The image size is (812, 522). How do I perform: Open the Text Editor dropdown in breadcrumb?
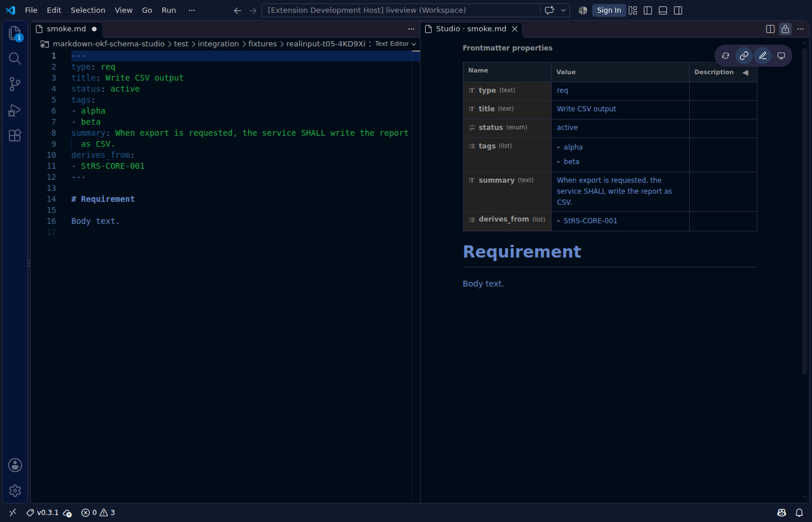click(396, 44)
